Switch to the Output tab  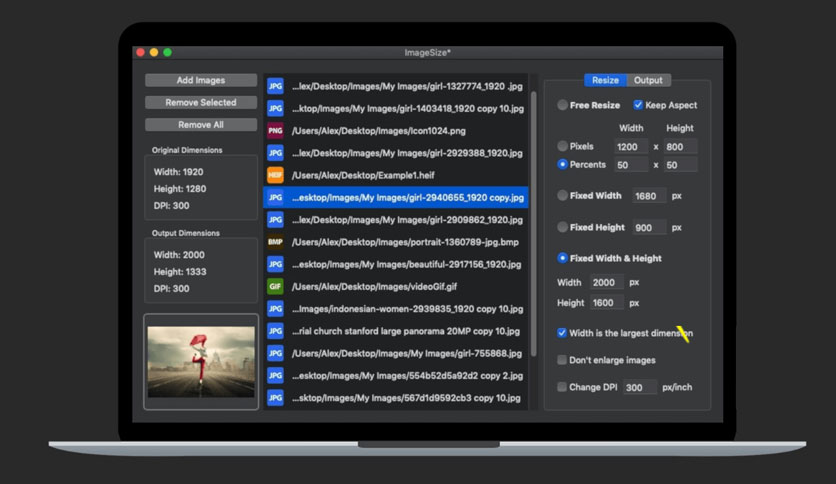pyautogui.click(x=648, y=80)
